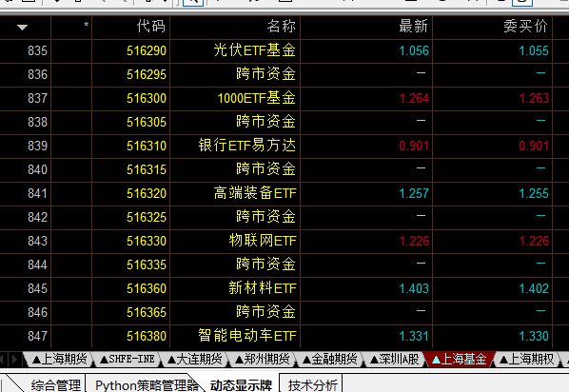Select 跨市资金 name in row 516295
569x392 pixels.
[x=266, y=74]
